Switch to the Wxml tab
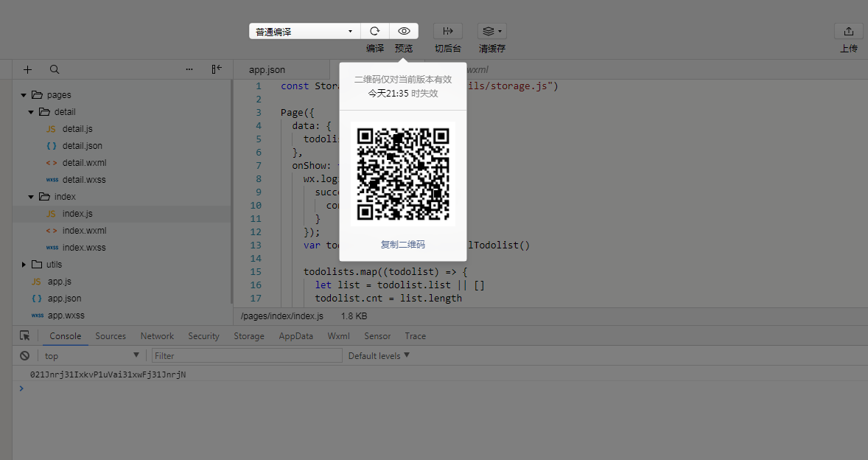868x460 pixels. coord(339,336)
